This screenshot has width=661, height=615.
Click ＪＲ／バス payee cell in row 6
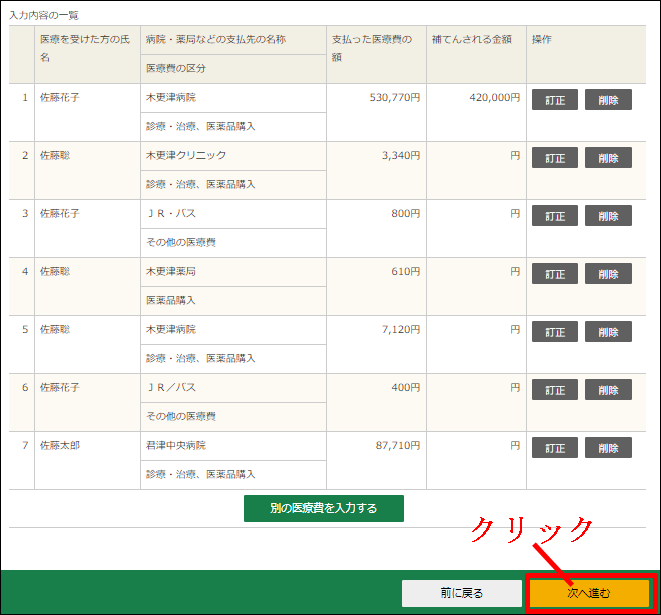tap(233, 388)
